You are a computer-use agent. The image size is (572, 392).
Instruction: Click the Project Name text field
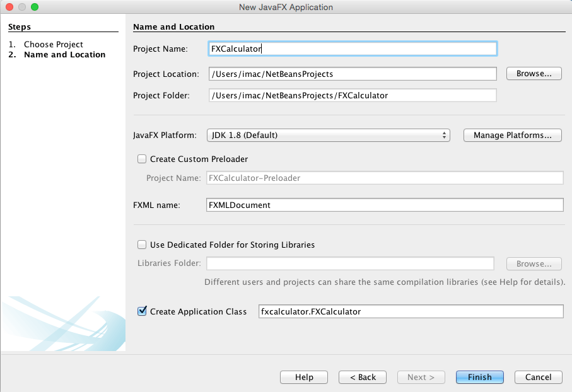pyautogui.click(x=353, y=49)
